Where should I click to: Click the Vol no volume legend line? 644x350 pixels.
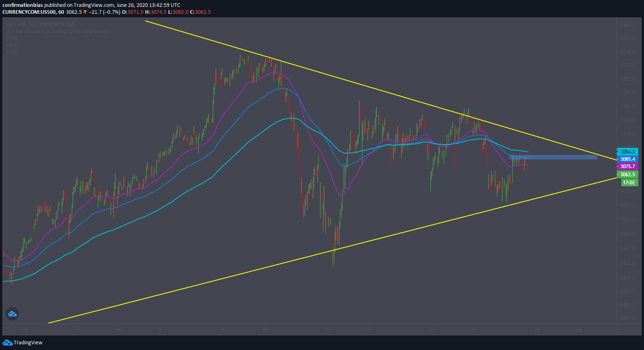[58, 32]
